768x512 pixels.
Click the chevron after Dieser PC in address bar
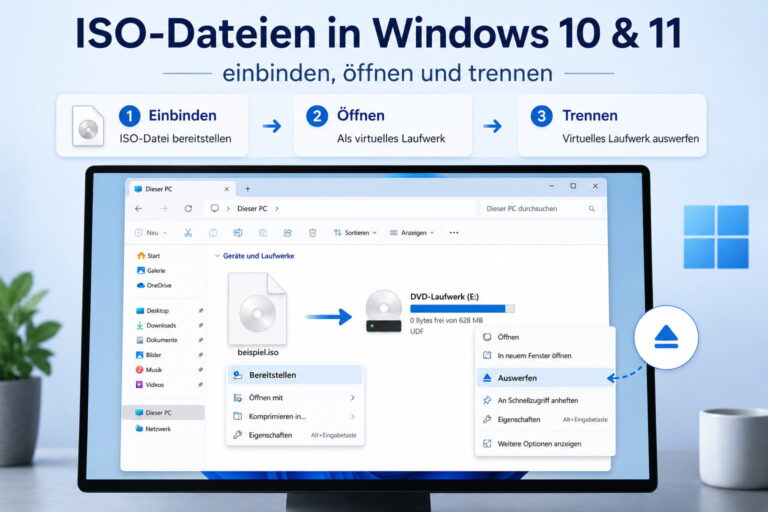[277, 209]
